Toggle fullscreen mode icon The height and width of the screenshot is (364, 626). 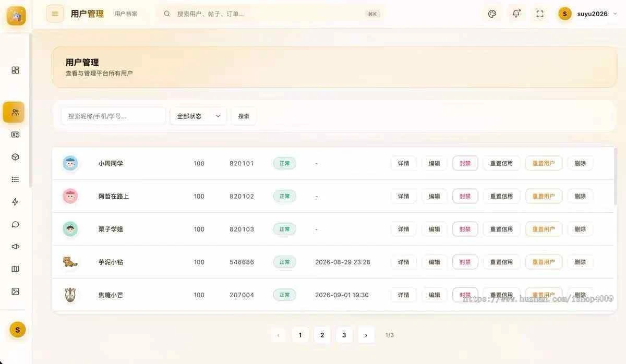(x=540, y=14)
